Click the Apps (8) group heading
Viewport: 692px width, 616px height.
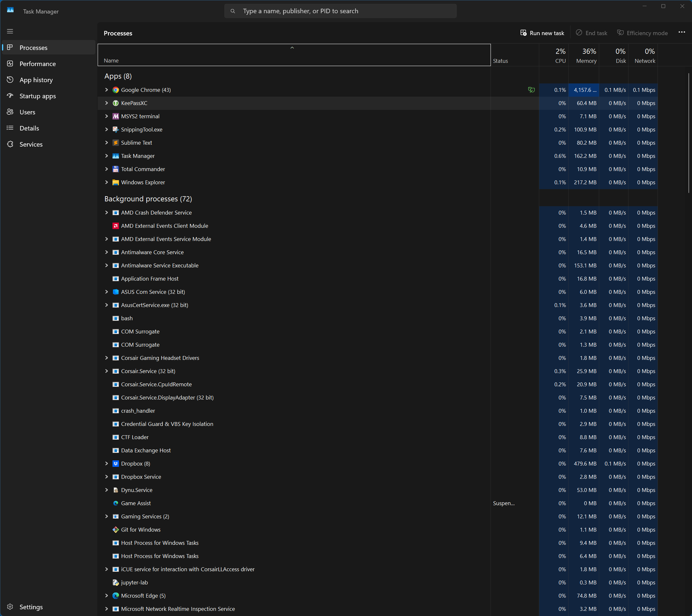pyautogui.click(x=118, y=76)
